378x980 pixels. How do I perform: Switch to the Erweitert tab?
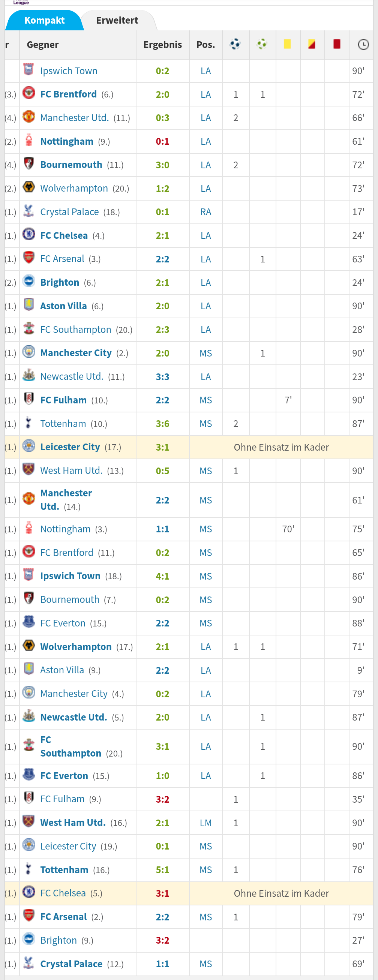tap(117, 20)
